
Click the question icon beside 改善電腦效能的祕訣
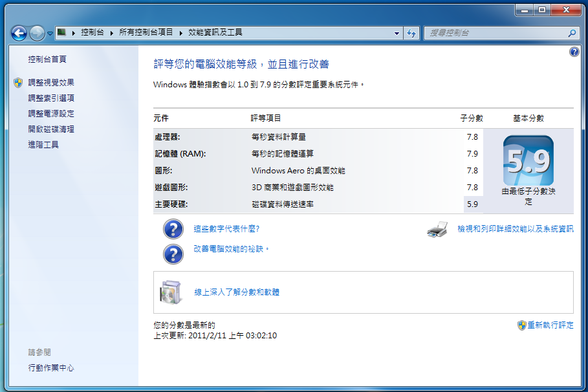(x=173, y=254)
